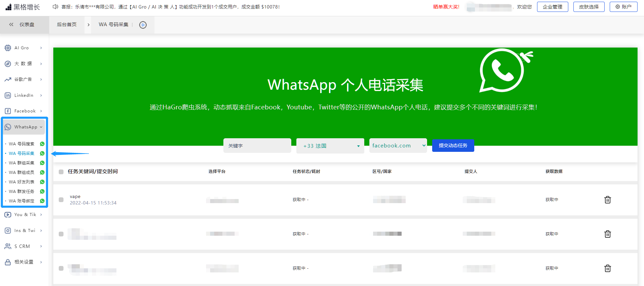Open the facebook.com platform dropdown
Image resolution: width=644 pixels, height=286 pixels.
click(x=398, y=146)
